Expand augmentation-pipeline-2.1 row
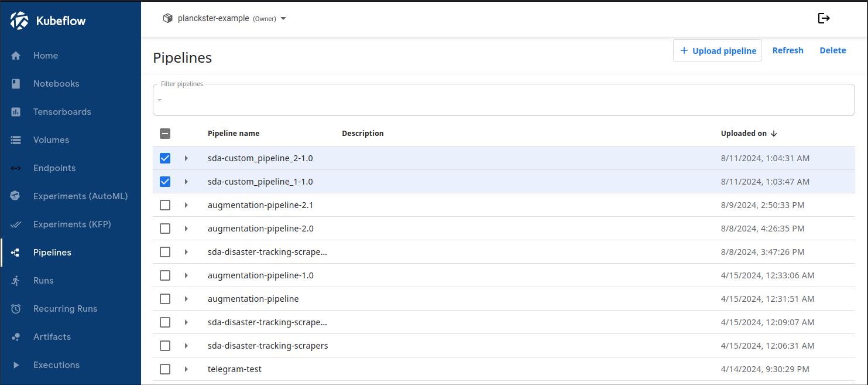Image resolution: width=868 pixels, height=385 pixels. [x=186, y=205]
